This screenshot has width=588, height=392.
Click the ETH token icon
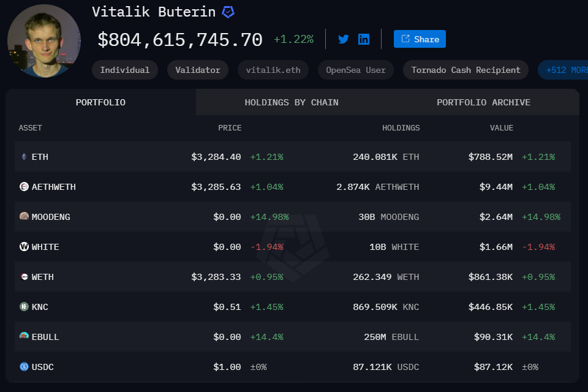click(24, 157)
